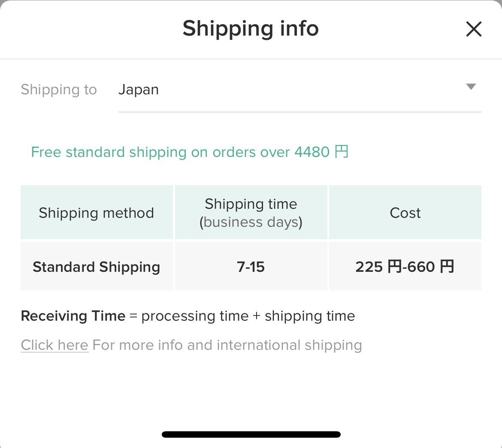Select the free standard shipping promotion text
The height and width of the screenshot is (448, 502).
click(189, 152)
